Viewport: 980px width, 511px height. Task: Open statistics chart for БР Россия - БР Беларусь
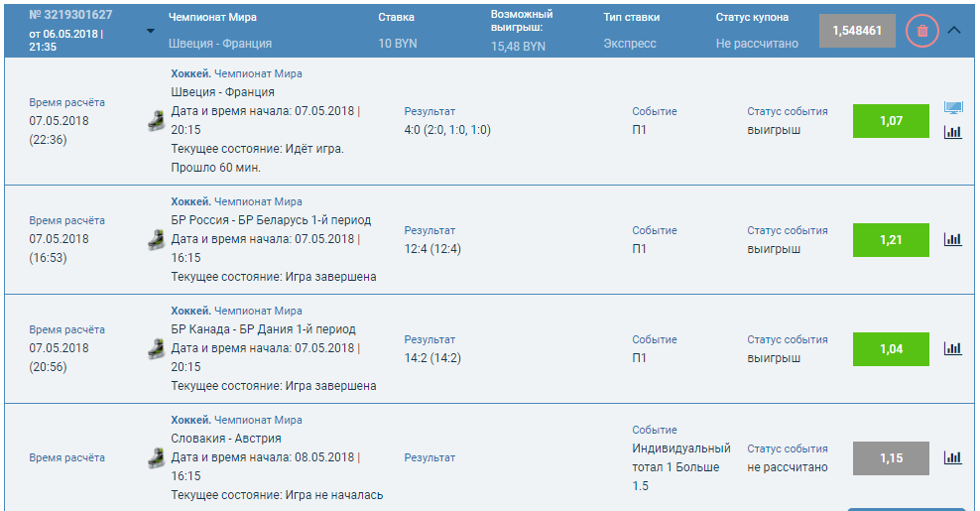point(953,239)
